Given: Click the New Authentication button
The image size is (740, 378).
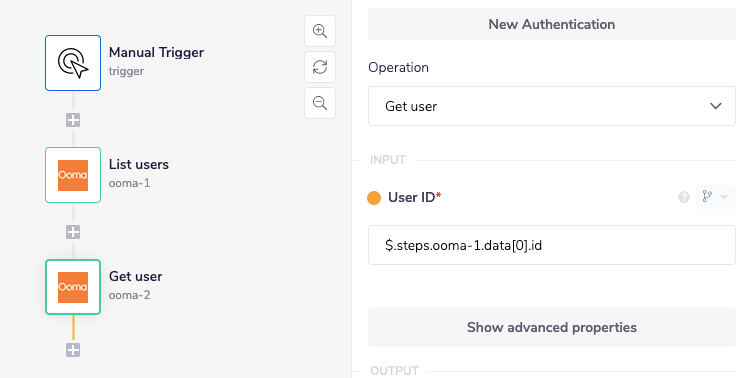Looking at the screenshot, I should pos(552,24).
